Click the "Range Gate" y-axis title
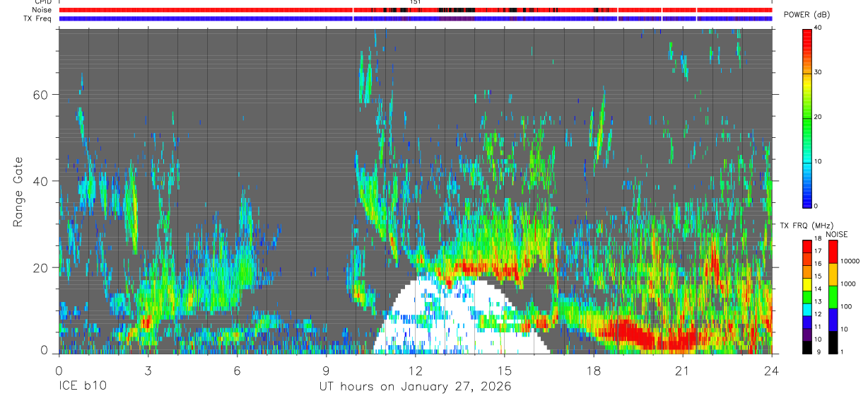This screenshot has width=868, height=401. (x=20, y=192)
